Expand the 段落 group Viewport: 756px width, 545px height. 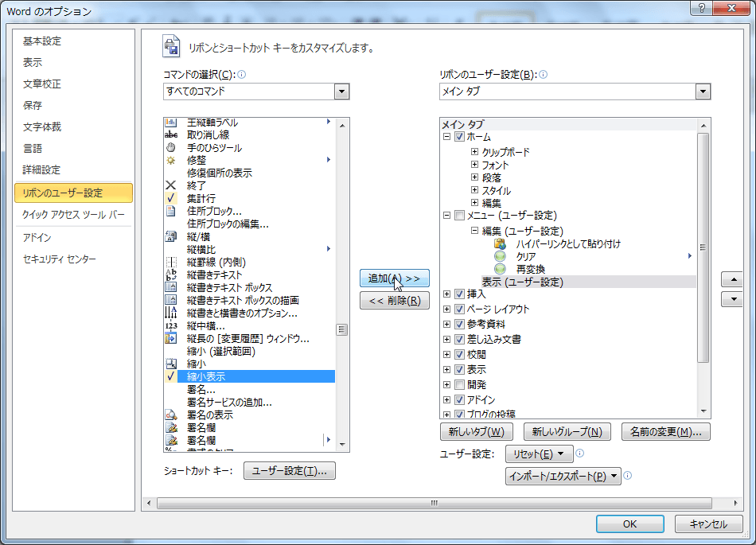pos(474,177)
